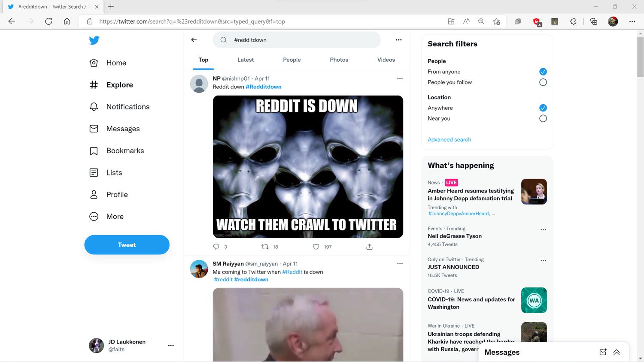This screenshot has height=362, width=644.
Task: Open the browser profile picture
Action: coord(613,21)
